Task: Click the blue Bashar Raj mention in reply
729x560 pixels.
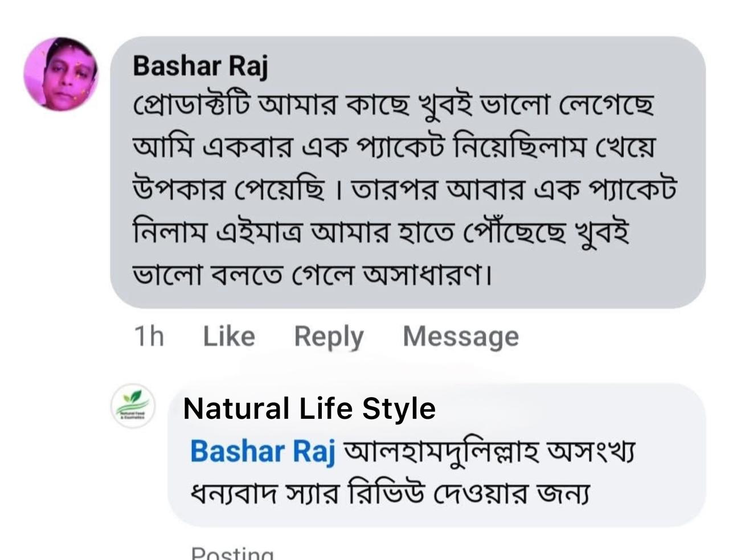Action: (262, 452)
